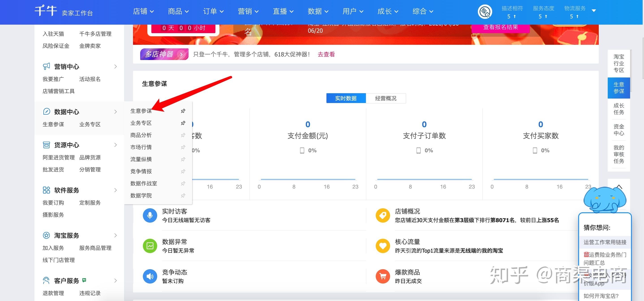Open the 店铺 dropdown menu
The image size is (644, 301).
[x=144, y=11]
